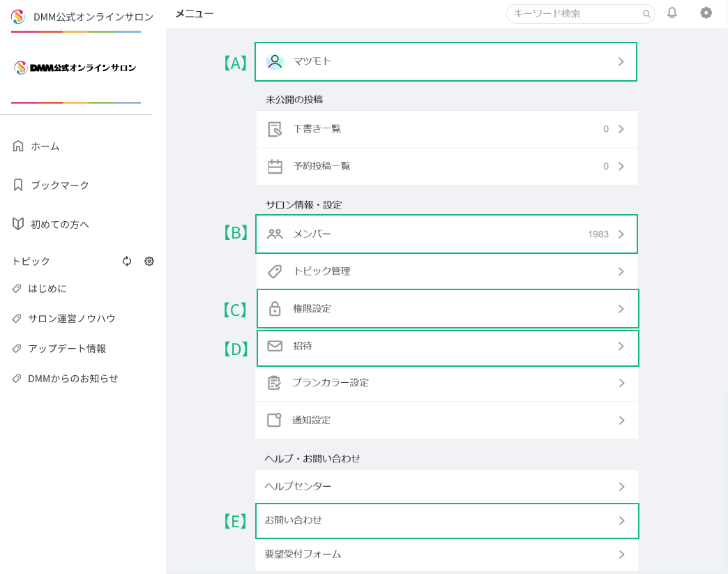Open the ヘルプセンター link
This screenshot has height=574, width=728.
[298, 486]
